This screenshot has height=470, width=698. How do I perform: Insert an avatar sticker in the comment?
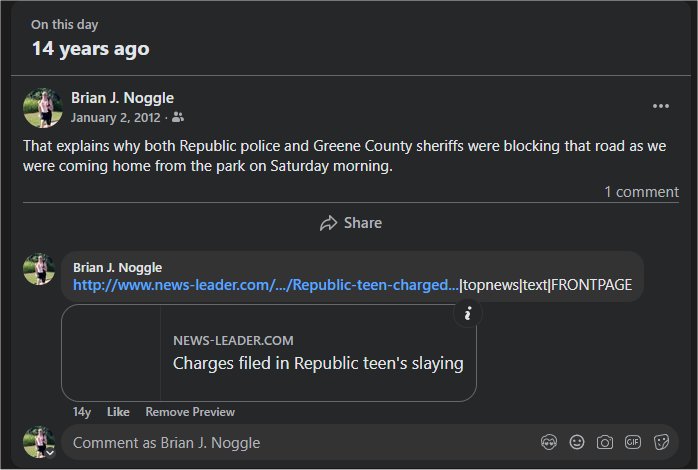click(x=547, y=442)
